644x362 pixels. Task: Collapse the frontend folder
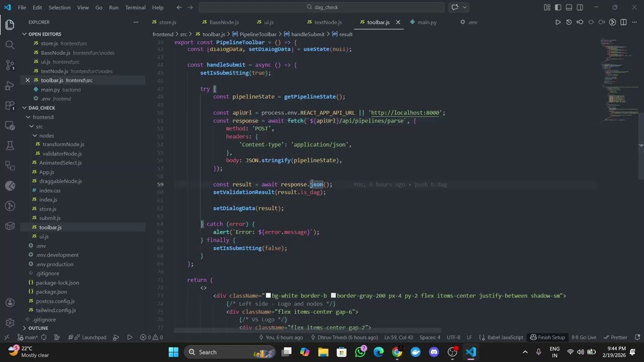click(x=43, y=117)
